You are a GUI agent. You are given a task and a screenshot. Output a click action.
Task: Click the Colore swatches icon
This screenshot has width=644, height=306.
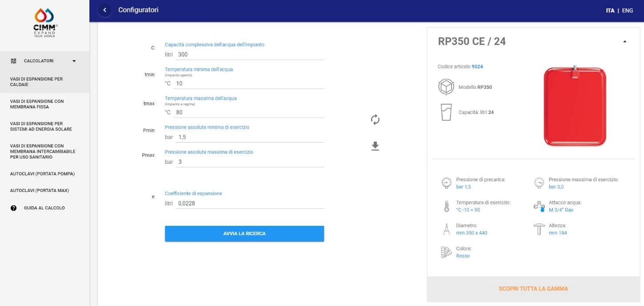coord(446,253)
